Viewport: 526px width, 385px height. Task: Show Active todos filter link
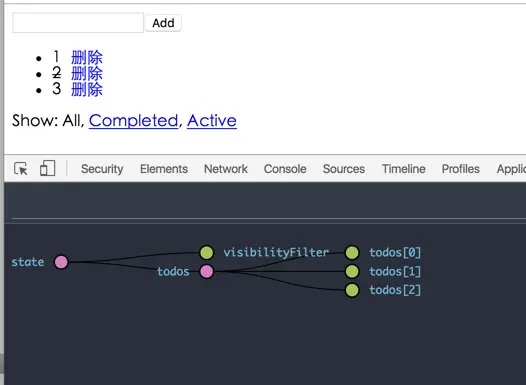(212, 120)
